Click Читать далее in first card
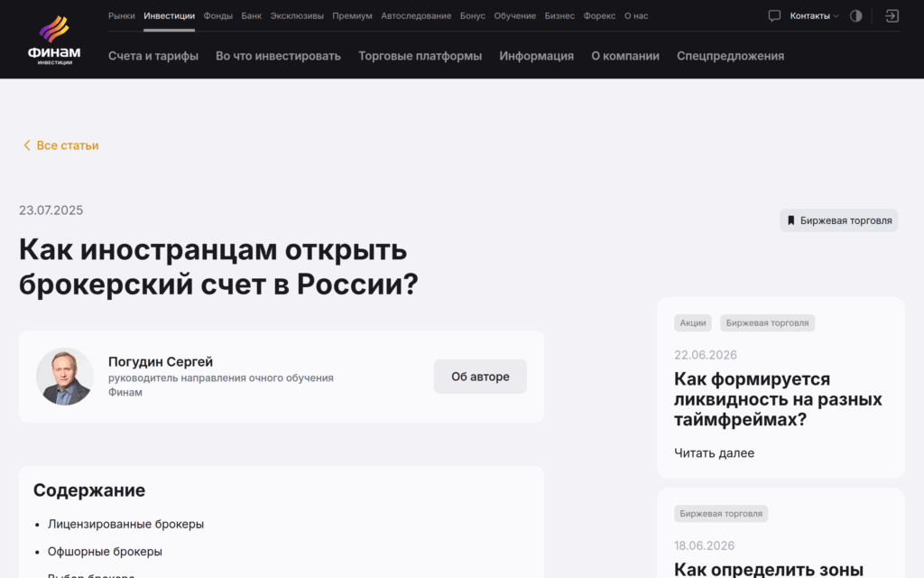Image resolution: width=924 pixels, height=578 pixels. 715,453
